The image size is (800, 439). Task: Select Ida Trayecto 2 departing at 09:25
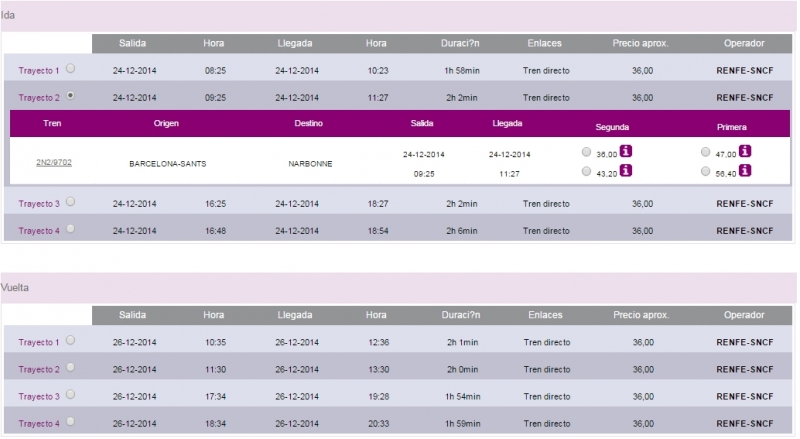[70, 96]
